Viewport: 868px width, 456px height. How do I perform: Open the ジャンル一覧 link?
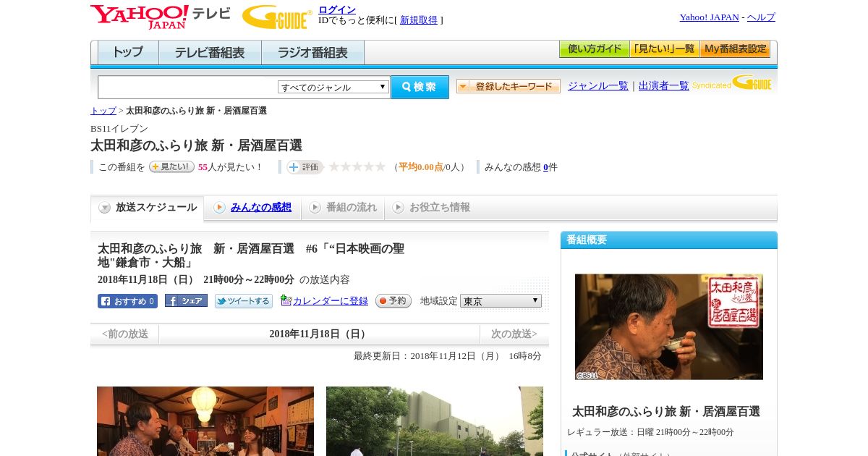tap(598, 85)
